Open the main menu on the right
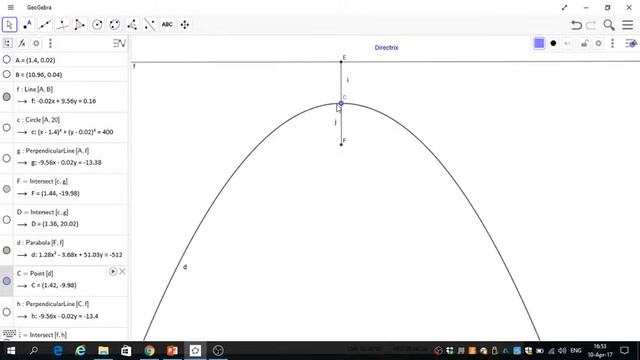The width and height of the screenshot is (640, 360). click(x=627, y=25)
